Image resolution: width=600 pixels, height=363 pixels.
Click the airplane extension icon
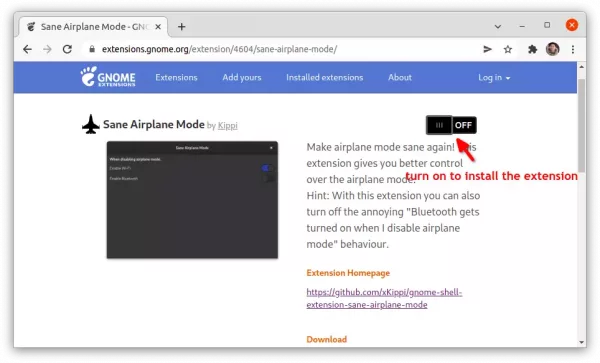coord(91,124)
